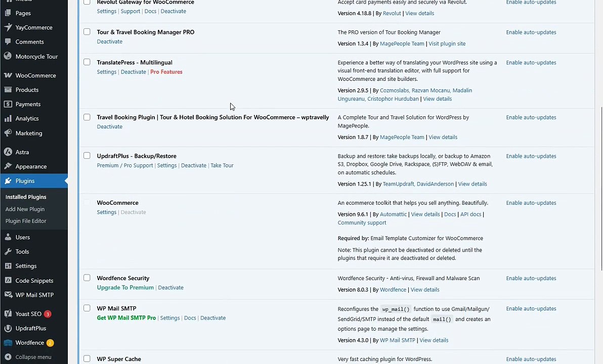The height and width of the screenshot is (364, 603).
Task: Click the Payments dollar icon
Action: 8,104
